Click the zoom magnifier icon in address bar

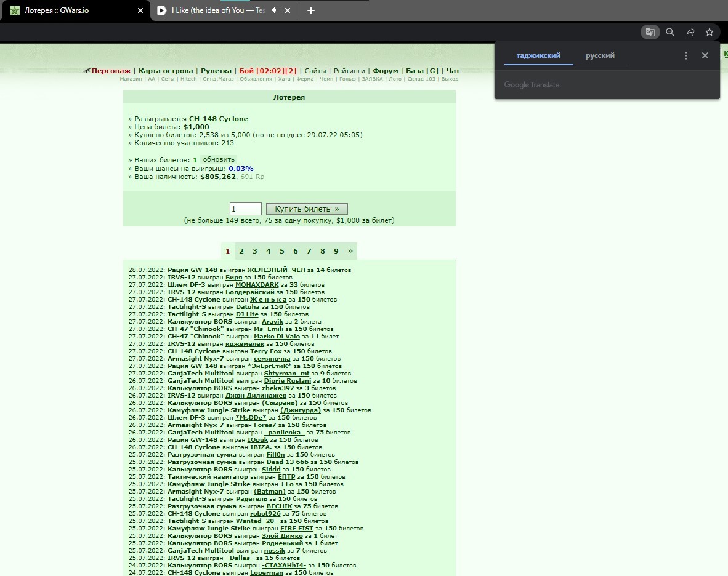[x=670, y=32]
